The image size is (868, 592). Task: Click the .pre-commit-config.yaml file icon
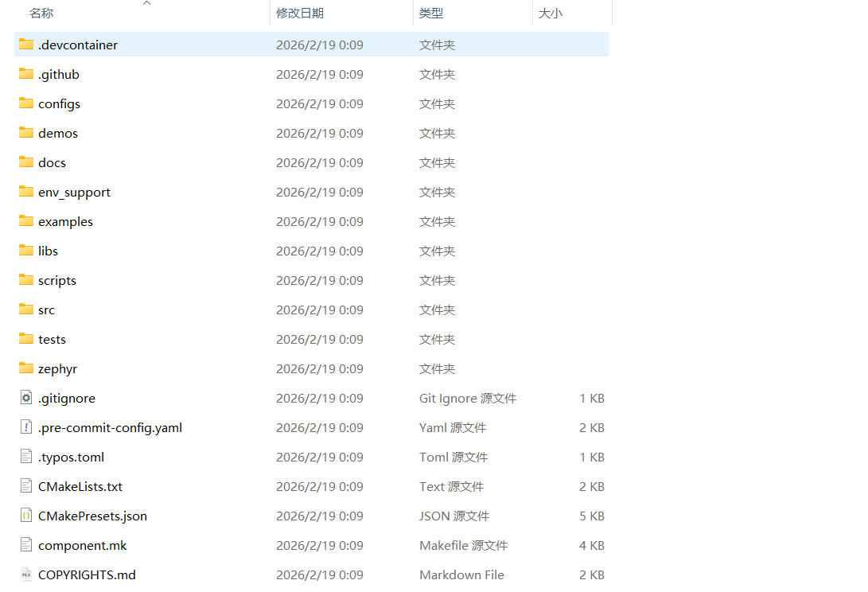pos(26,427)
